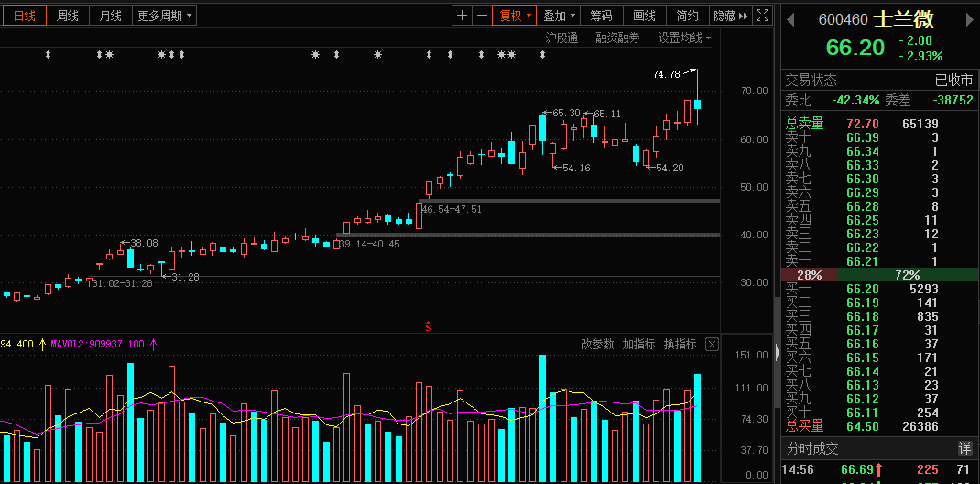Open 更多周期 period dropdown
This screenshot has height=484, width=980.
(165, 16)
